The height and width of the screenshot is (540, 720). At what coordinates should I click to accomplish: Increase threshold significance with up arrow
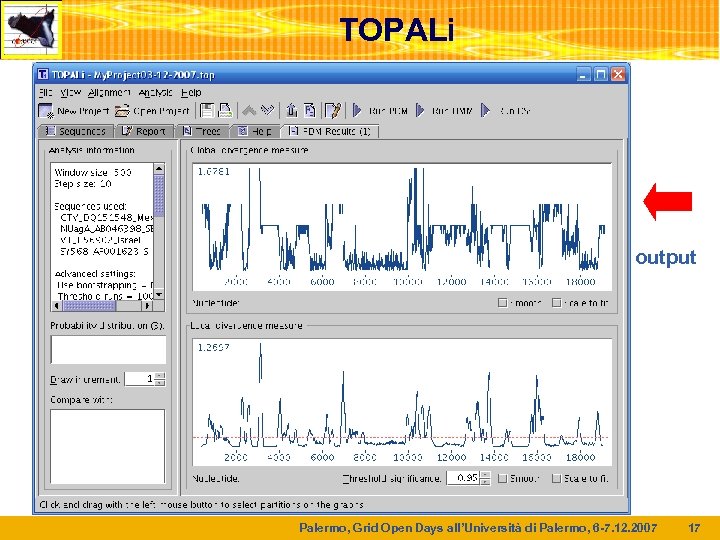485,475
